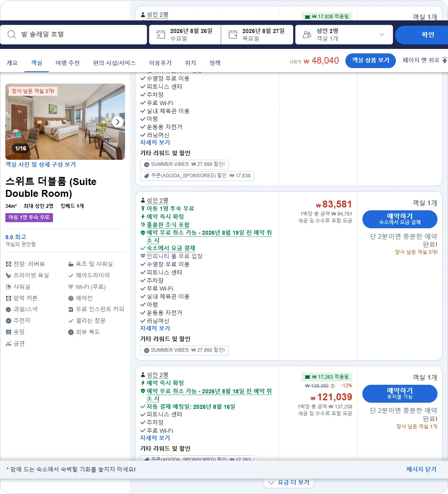This screenshot has height=494, width=448.
Task: Expand 요금 더 보기
Action: click(289, 483)
